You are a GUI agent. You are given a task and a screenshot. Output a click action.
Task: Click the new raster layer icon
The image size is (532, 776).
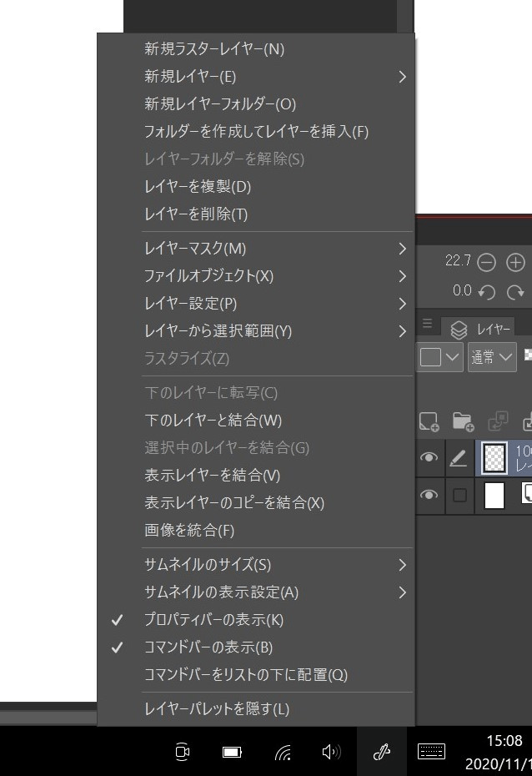point(429,422)
